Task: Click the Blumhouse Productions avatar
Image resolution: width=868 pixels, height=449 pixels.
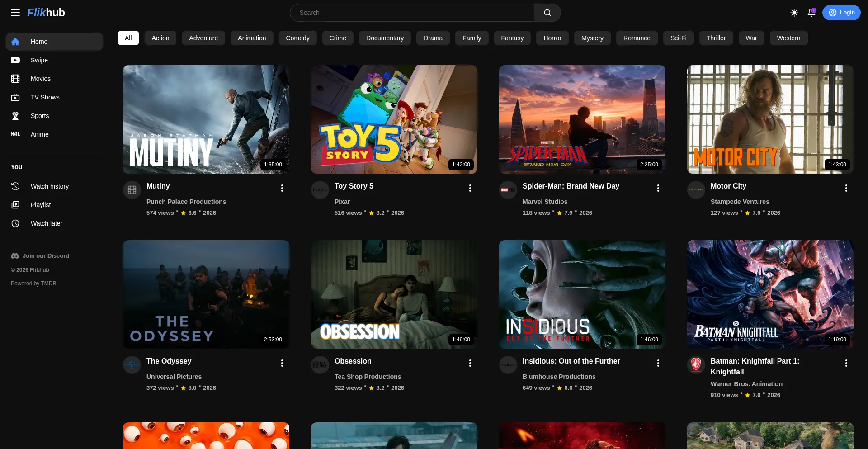Action: 508,365
